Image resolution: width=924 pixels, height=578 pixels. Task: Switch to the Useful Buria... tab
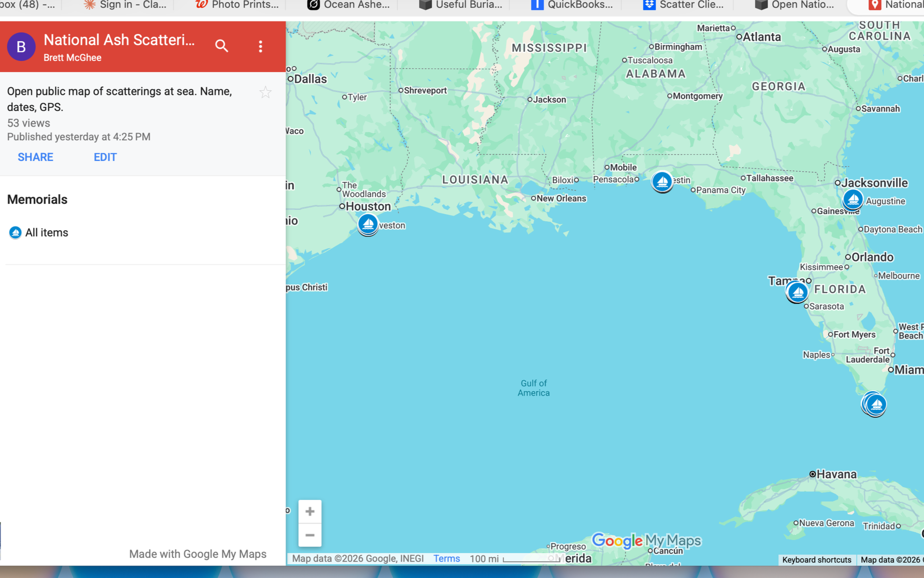[x=461, y=5]
